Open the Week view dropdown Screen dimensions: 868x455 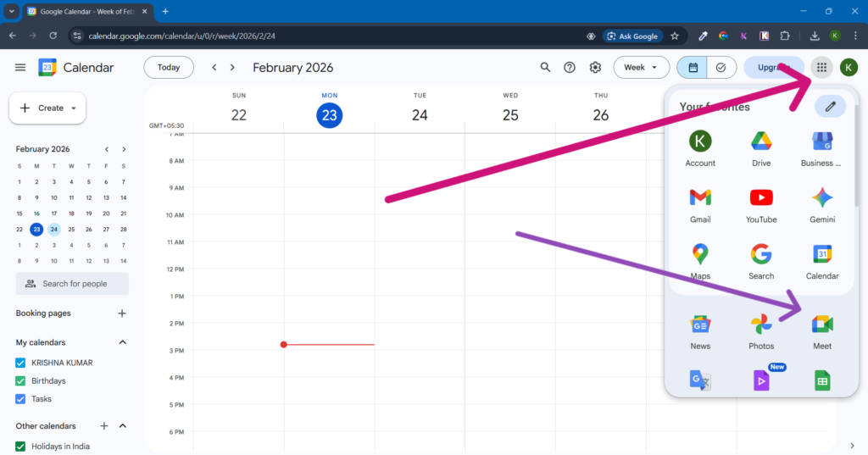click(641, 68)
